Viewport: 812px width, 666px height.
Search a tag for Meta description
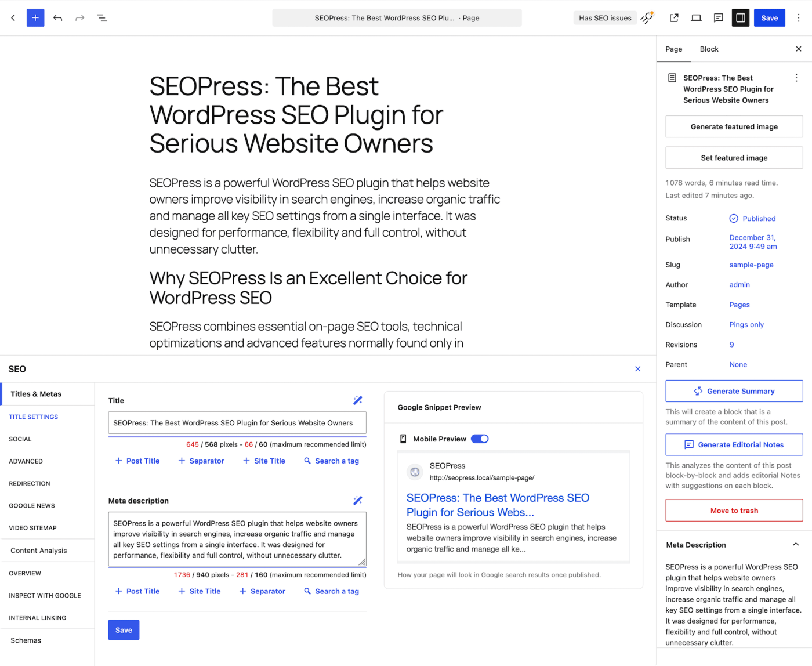pos(332,591)
